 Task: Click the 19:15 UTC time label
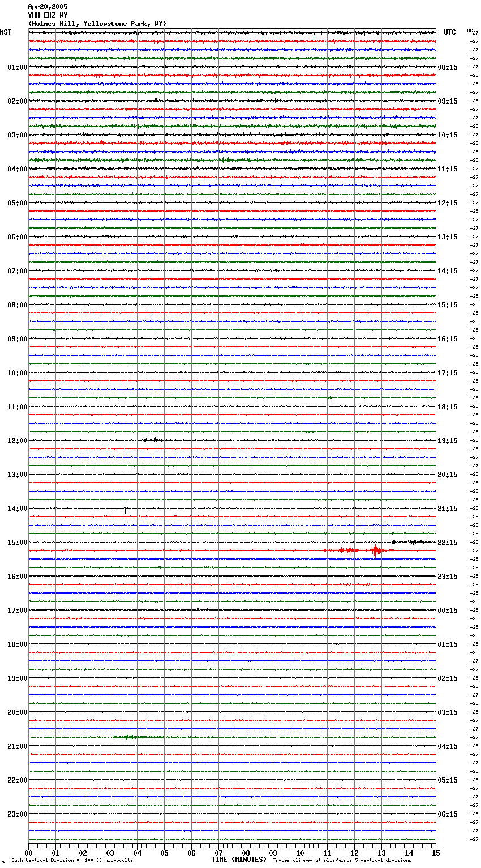(x=448, y=441)
